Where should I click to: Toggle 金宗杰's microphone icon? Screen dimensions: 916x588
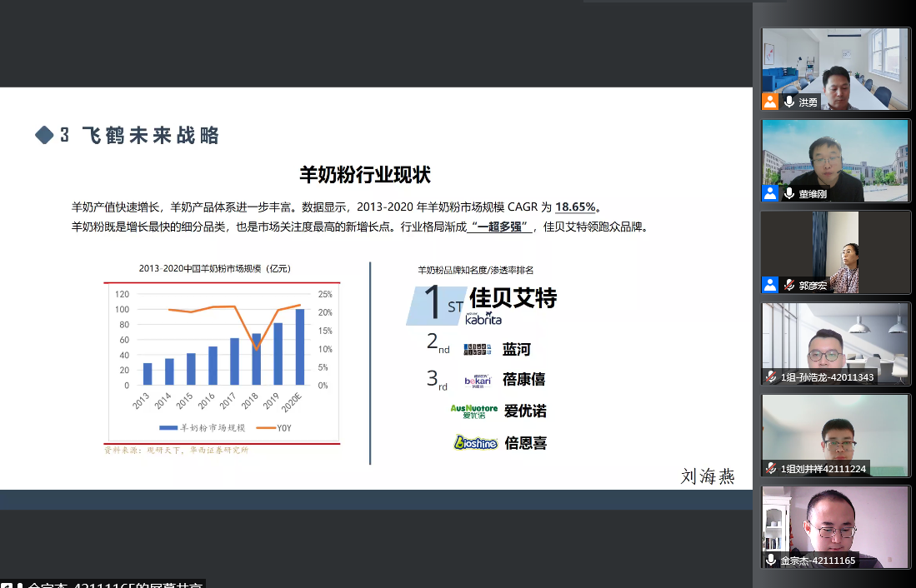click(772, 560)
